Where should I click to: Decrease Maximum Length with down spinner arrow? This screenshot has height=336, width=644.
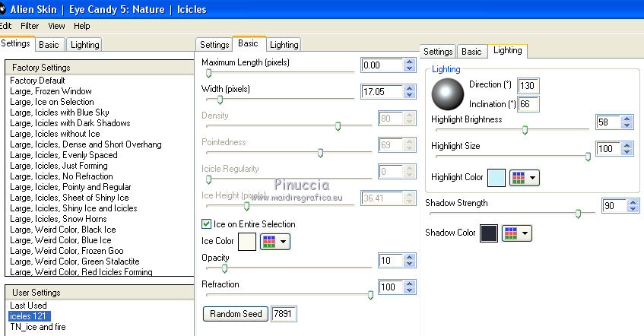pyautogui.click(x=409, y=68)
